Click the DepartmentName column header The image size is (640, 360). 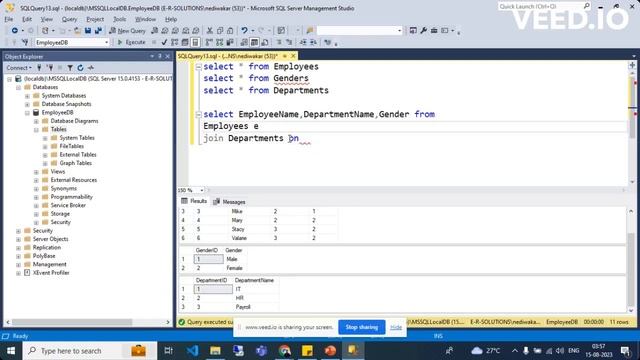[254, 280]
